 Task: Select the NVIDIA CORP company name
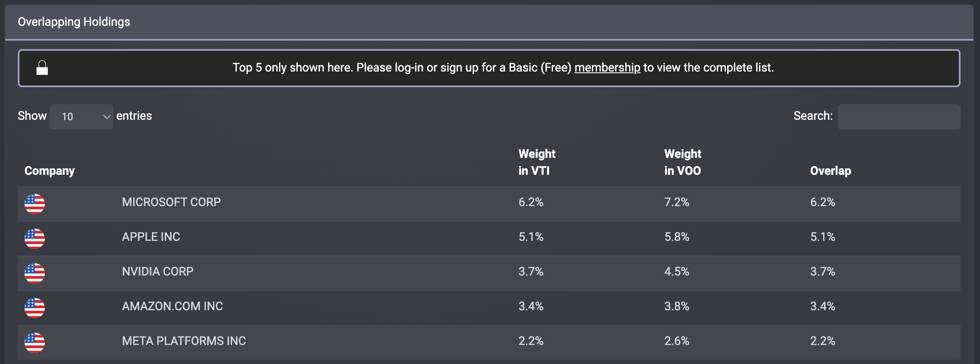(158, 272)
